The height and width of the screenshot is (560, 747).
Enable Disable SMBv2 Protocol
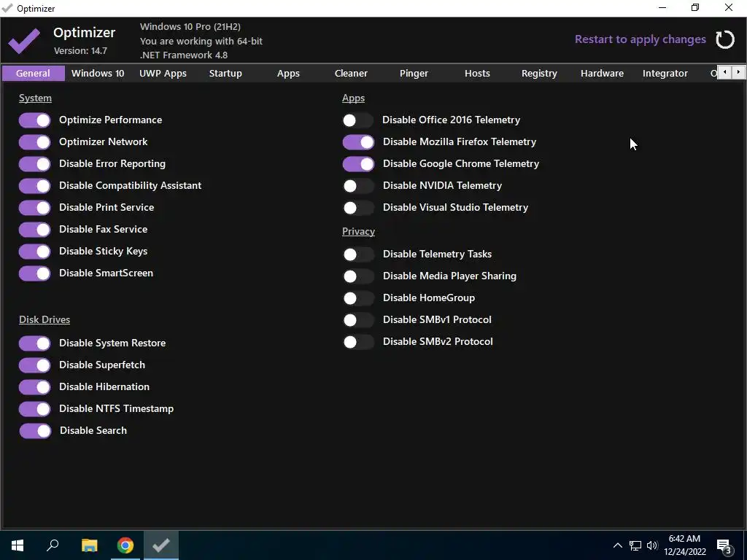click(x=358, y=342)
